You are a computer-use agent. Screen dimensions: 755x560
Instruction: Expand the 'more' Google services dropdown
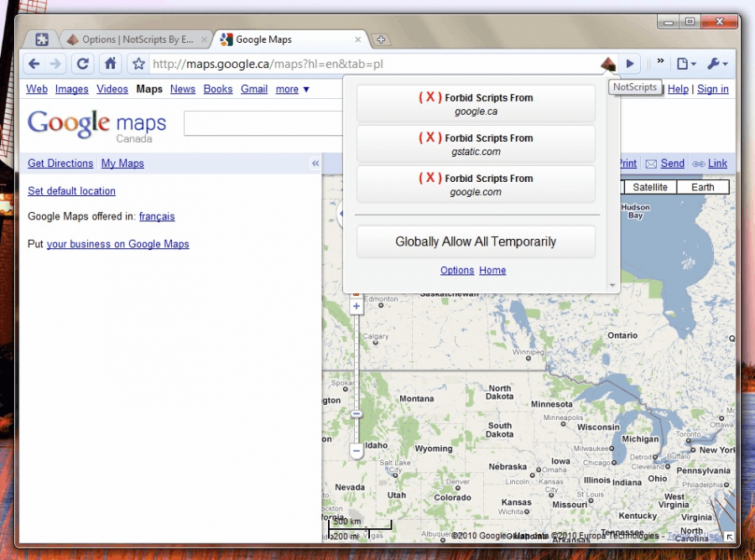293,89
